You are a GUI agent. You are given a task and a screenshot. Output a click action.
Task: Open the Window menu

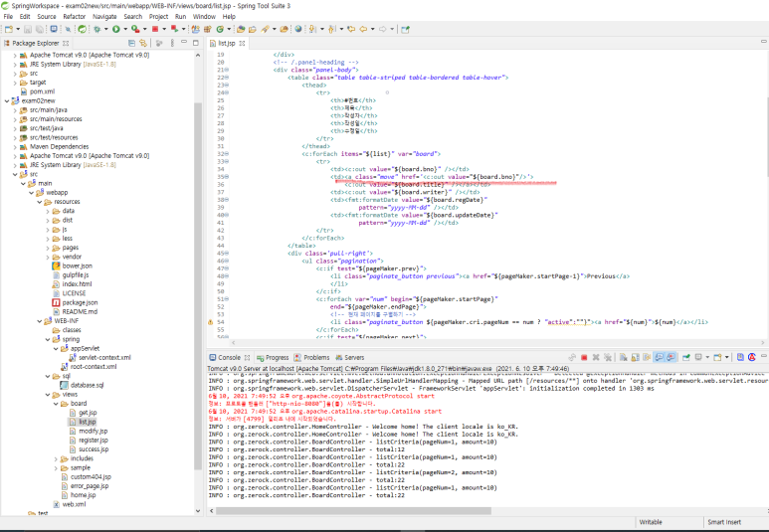(204, 16)
